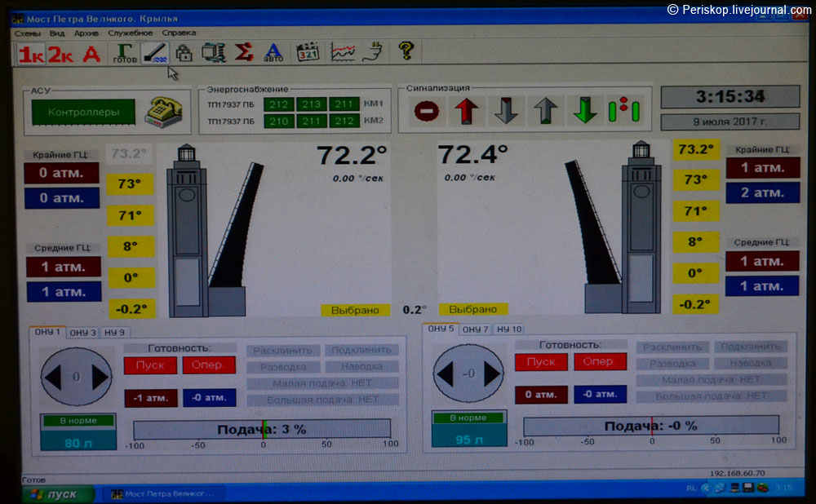Click the red 2к toolbar icon
816x504 pixels.
pyautogui.click(x=60, y=54)
